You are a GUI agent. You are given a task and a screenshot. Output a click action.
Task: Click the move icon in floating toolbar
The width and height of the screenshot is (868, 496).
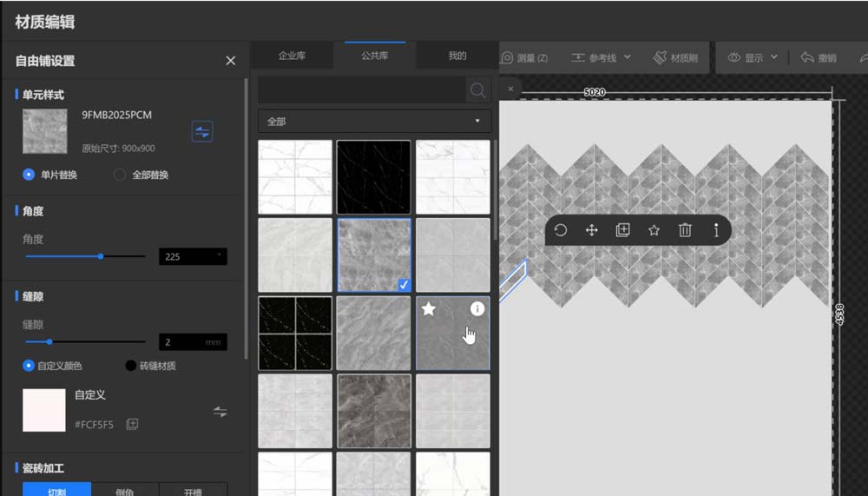point(591,230)
